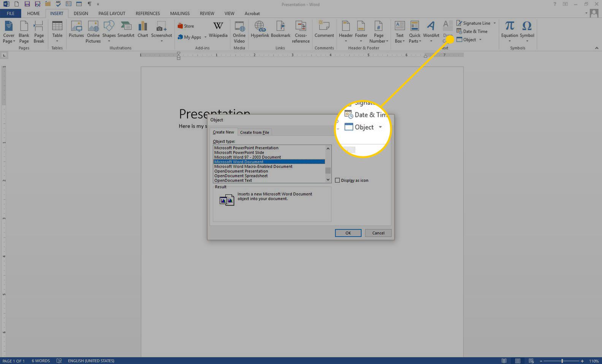Click the Save icon in quick access toolbar

click(27, 4)
